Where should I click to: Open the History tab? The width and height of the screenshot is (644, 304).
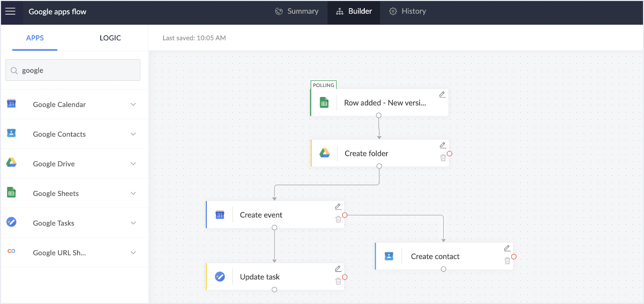tap(408, 11)
